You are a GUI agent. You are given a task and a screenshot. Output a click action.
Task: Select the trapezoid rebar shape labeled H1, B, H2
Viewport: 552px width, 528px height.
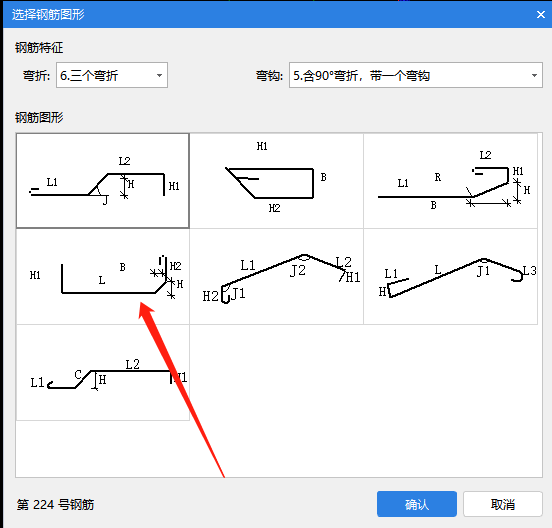pos(276,181)
